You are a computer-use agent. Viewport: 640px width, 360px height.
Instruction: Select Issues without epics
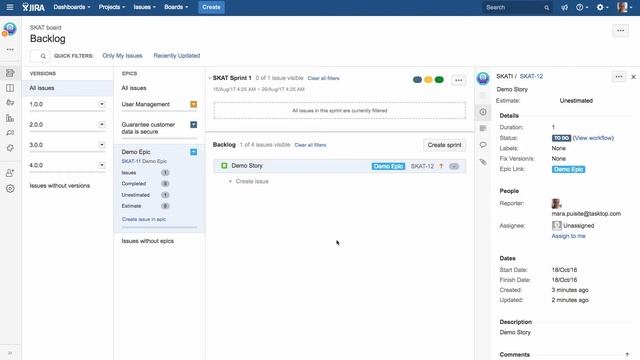point(148,241)
